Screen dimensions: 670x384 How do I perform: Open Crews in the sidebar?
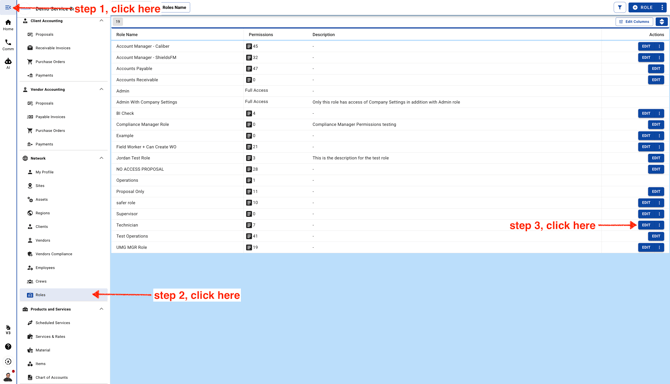41,281
